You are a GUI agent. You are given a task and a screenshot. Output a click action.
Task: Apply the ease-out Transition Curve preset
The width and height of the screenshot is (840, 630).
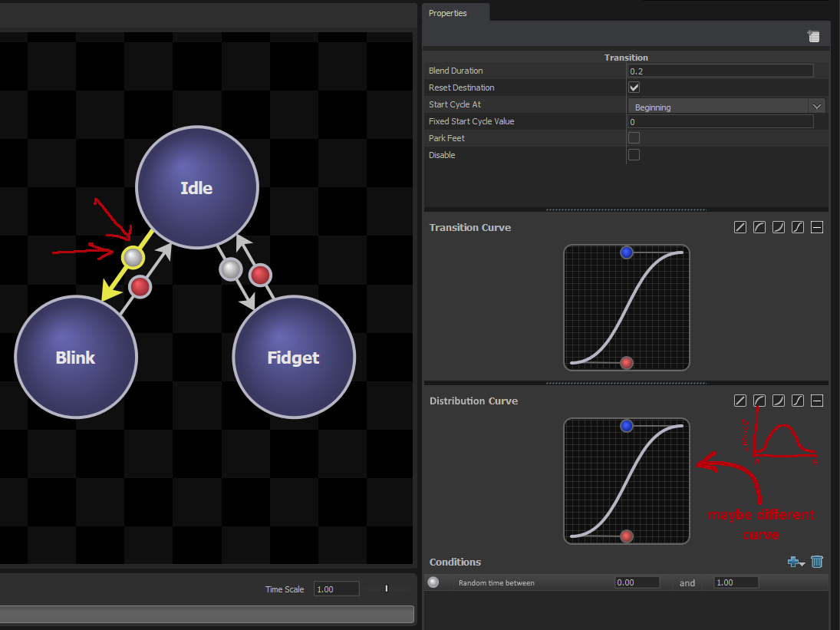tap(759, 227)
